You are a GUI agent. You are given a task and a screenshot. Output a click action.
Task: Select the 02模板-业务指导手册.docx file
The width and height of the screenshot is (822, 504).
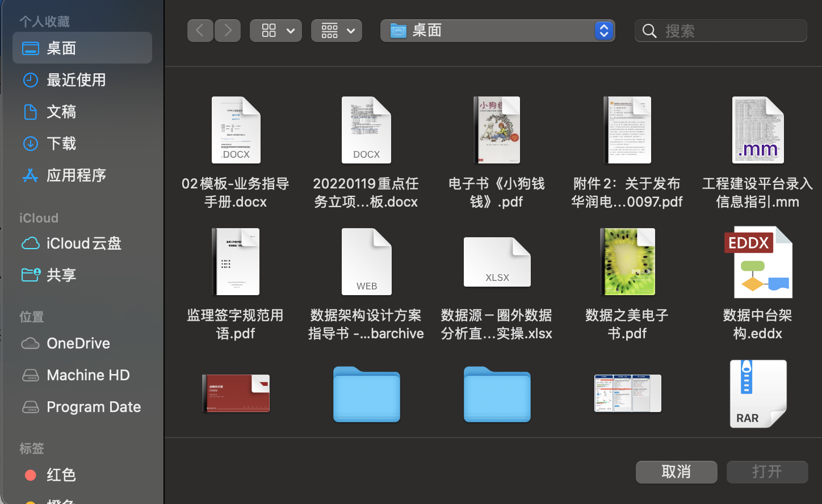(236, 153)
